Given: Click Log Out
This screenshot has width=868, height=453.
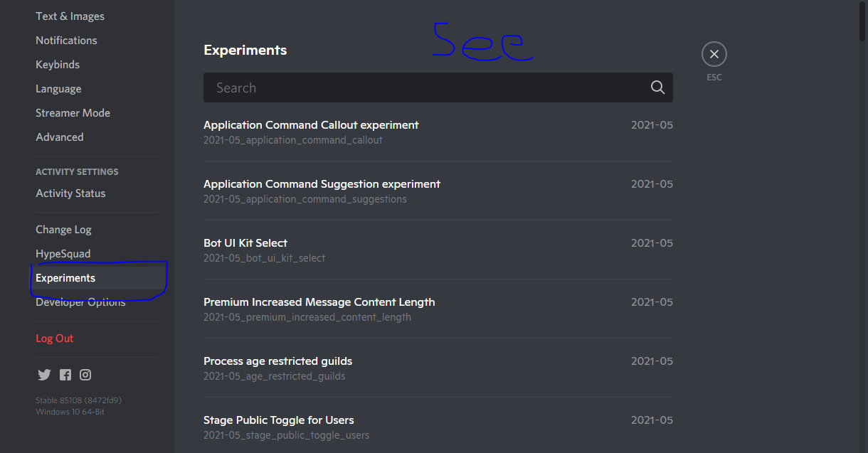Looking at the screenshot, I should coord(55,338).
